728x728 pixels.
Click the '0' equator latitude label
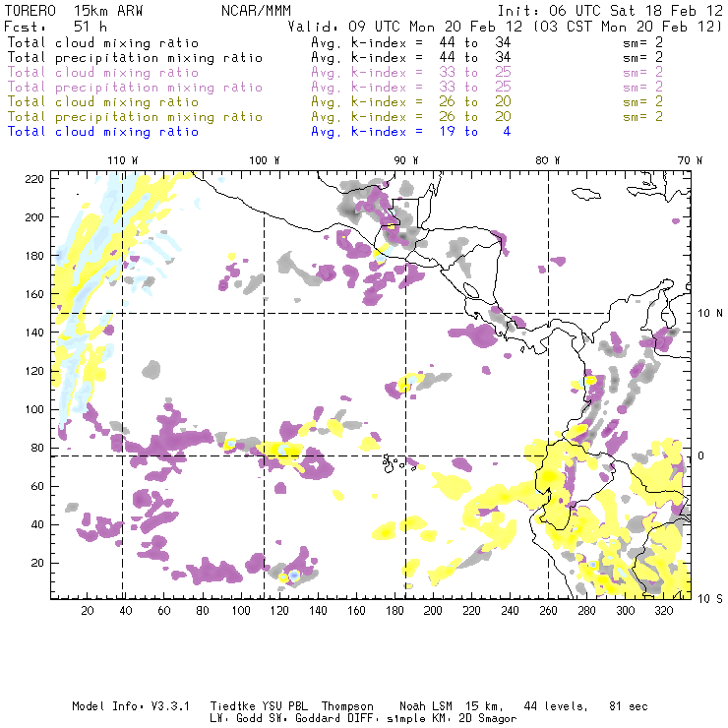point(700,455)
